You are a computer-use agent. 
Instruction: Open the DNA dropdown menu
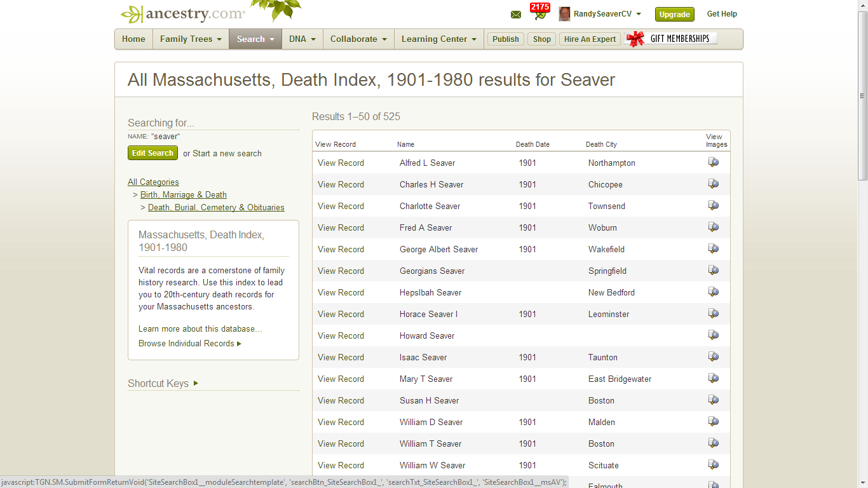tap(302, 39)
